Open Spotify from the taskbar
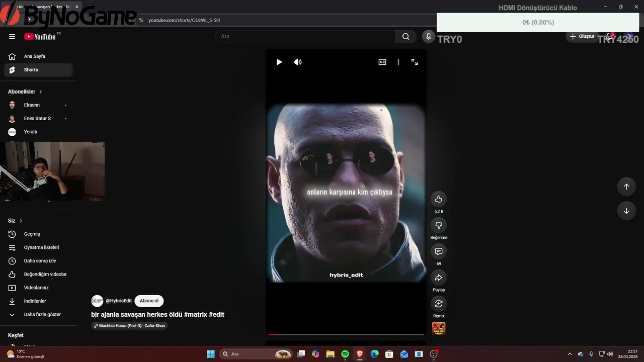 (x=345, y=354)
